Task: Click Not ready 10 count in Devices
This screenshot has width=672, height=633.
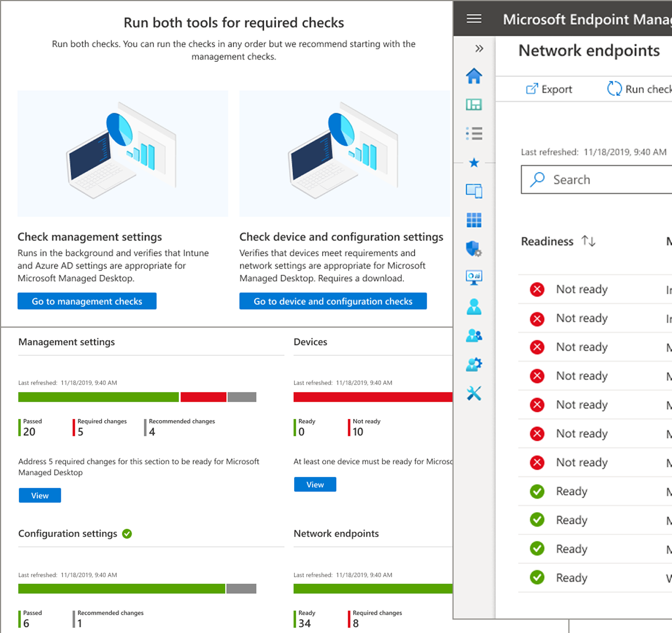Action: click(x=364, y=427)
